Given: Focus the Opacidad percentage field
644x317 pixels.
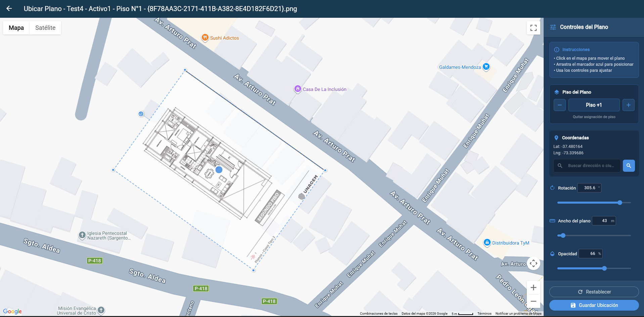Looking at the screenshot, I should (590, 254).
